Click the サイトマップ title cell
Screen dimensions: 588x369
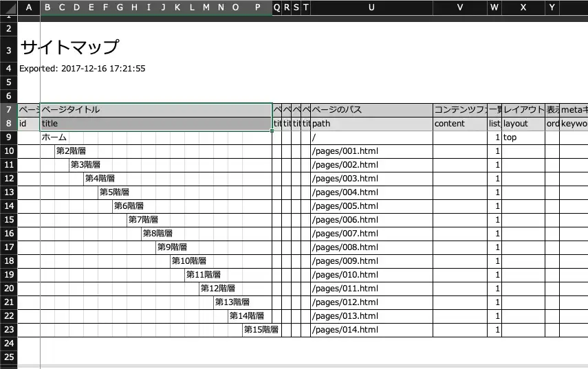(x=69, y=47)
